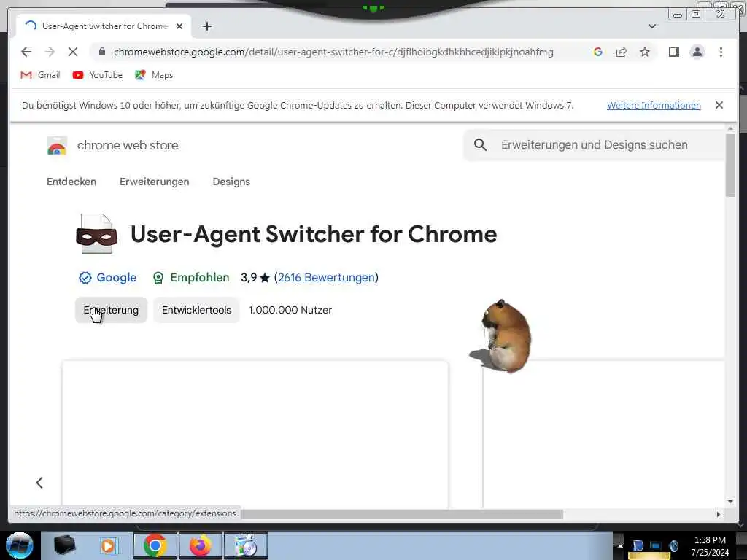This screenshot has height=560, width=747.
Task: Click the Empfohlen badge
Action: point(190,278)
